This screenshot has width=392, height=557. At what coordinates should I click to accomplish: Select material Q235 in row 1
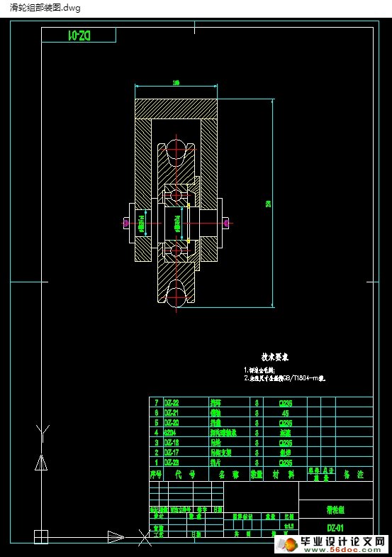(x=285, y=463)
